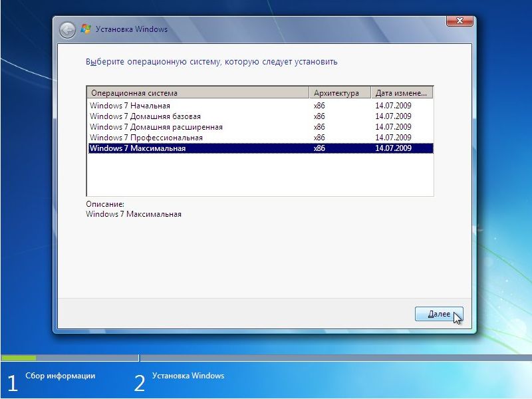Viewport: 532px width, 399px height.
Task: Click date cell in Windows 7 Профессиональная row
Action: click(x=393, y=138)
